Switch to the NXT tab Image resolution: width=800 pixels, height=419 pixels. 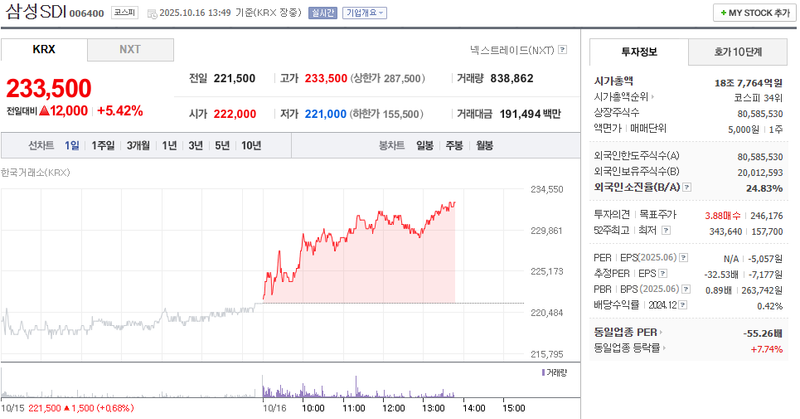coord(130,49)
